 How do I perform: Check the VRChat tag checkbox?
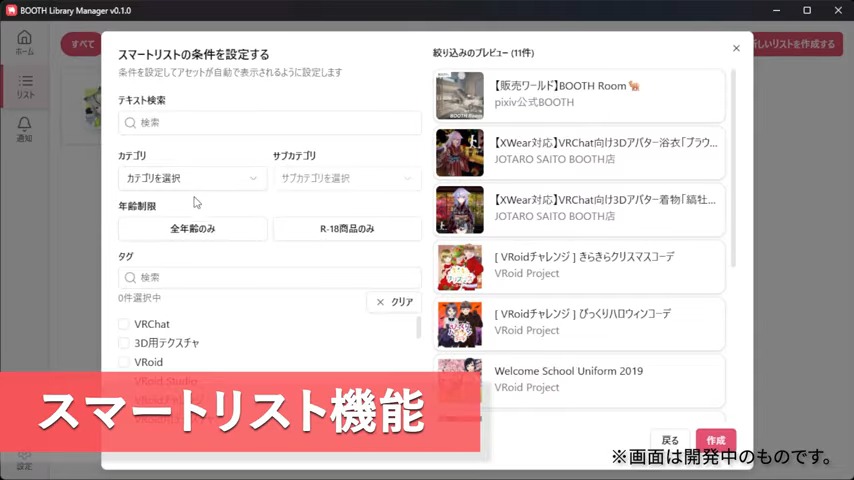coord(124,324)
